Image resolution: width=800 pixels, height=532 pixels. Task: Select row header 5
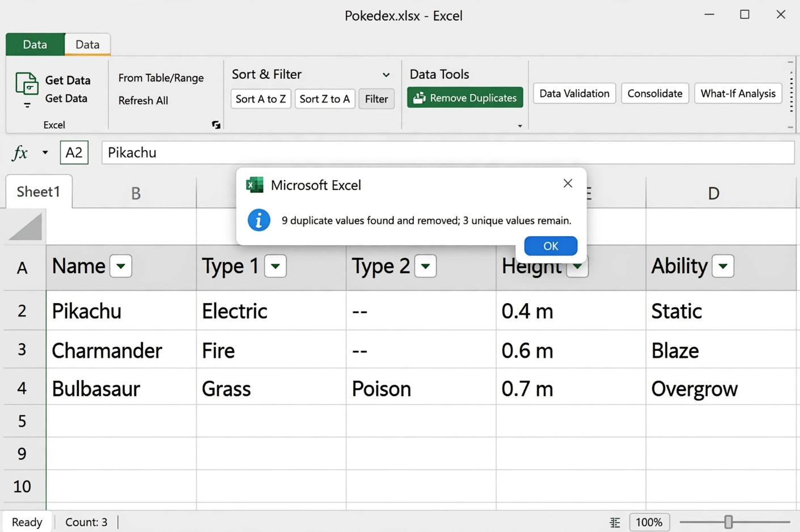click(x=22, y=421)
